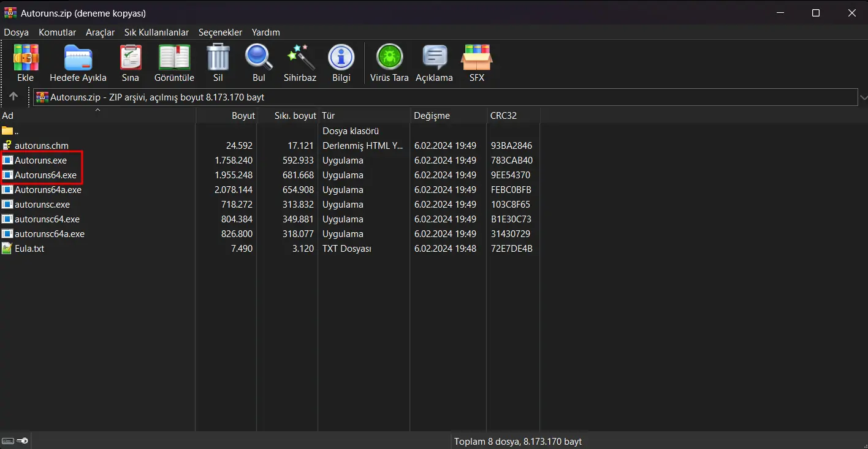The height and width of the screenshot is (449, 868).
Task: Click the date 6.02.2024 19:48
Action: (x=445, y=249)
